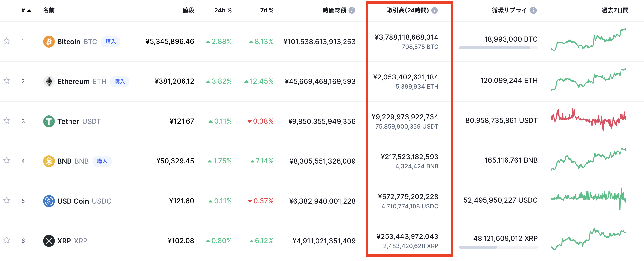Click the XRP logo icon
The height and width of the screenshot is (261, 644).
point(49,241)
